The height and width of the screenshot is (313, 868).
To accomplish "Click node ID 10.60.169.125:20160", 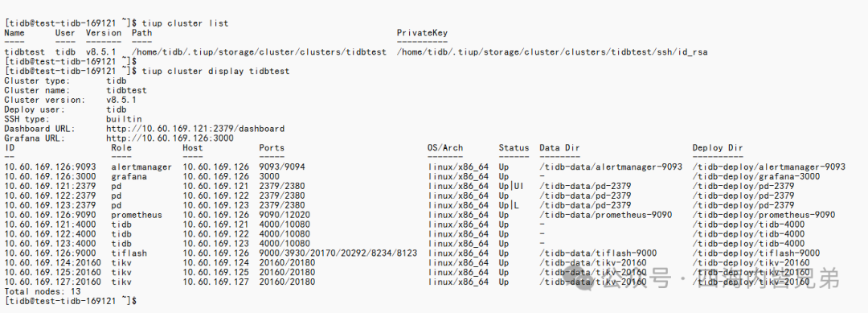I will (52, 272).
